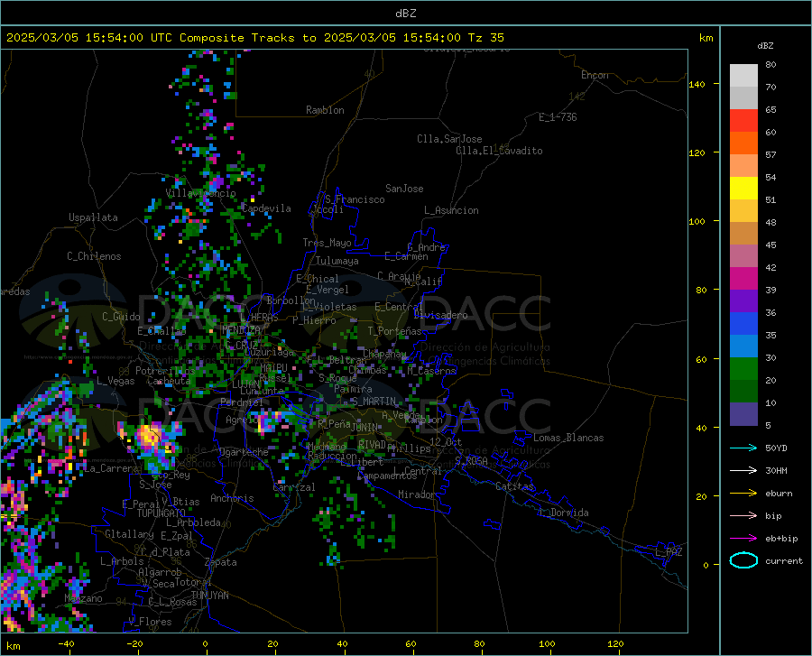The image size is (812, 656).
Task: Click the Capdevila map label
Action: 266,208
